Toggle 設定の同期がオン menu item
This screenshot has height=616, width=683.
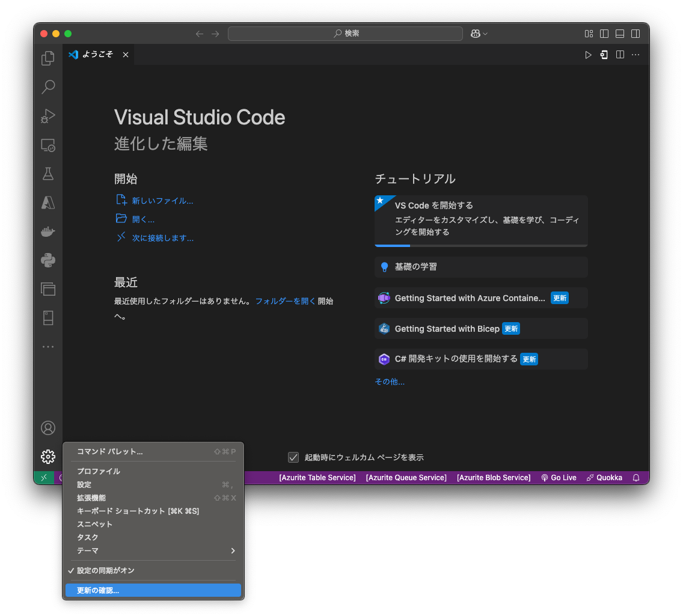point(153,571)
